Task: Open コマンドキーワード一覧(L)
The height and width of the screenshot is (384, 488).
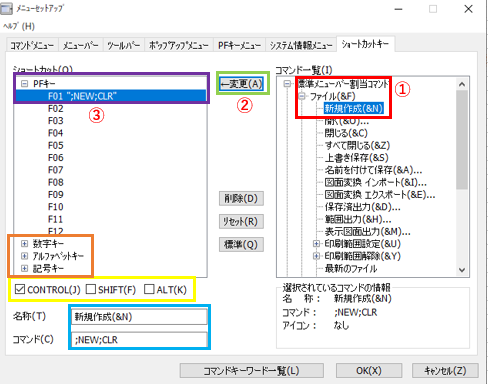Action: click(x=252, y=371)
